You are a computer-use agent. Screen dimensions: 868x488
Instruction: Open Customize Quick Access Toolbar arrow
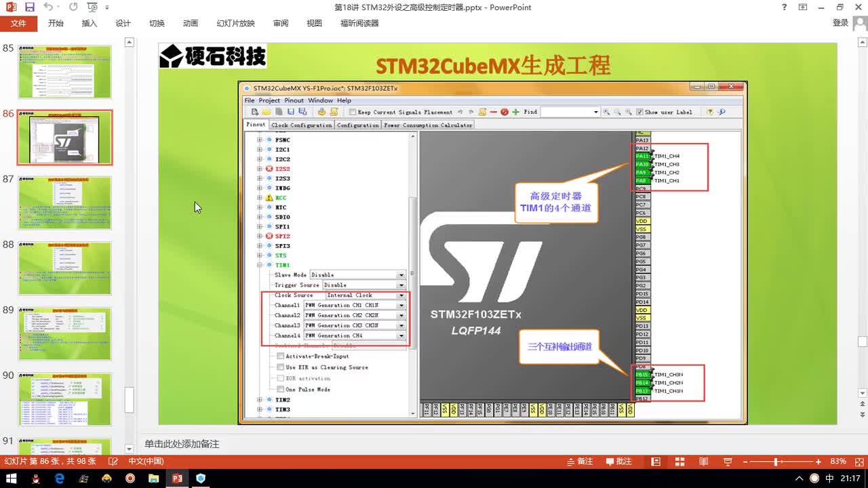pyautogui.click(x=106, y=7)
